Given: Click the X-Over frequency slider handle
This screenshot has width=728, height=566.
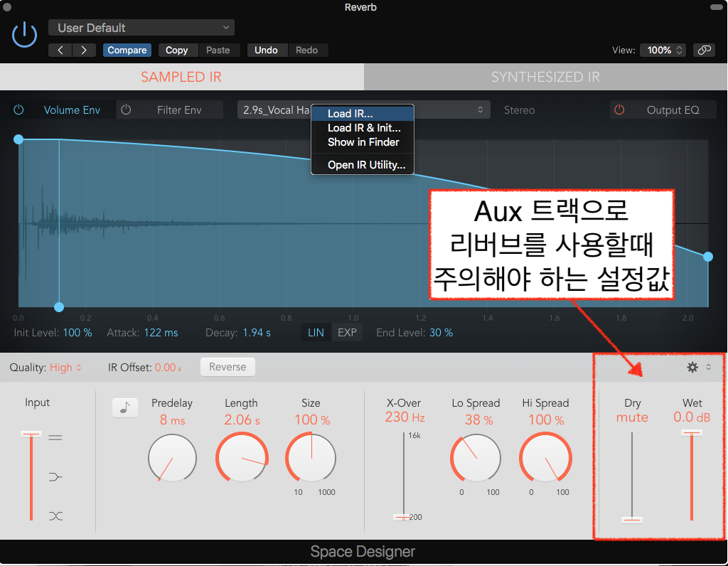Looking at the screenshot, I should click(404, 517).
